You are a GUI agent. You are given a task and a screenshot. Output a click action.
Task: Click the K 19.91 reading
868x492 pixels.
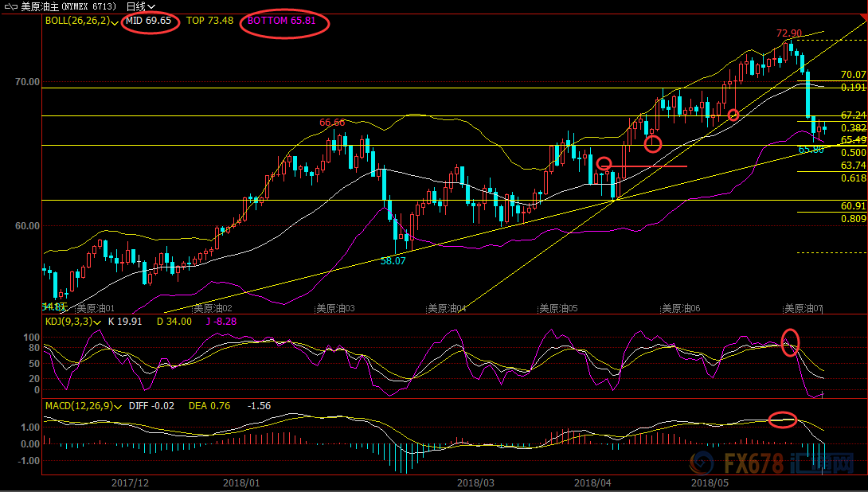point(125,322)
